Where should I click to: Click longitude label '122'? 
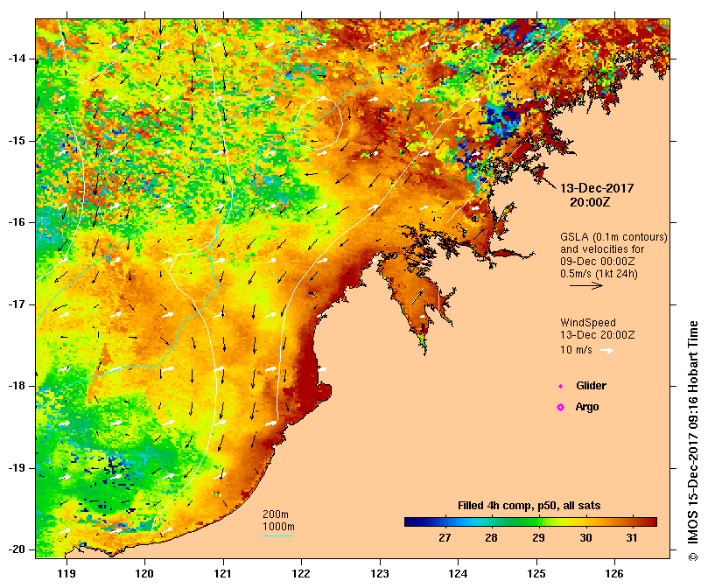pos(301,573)
